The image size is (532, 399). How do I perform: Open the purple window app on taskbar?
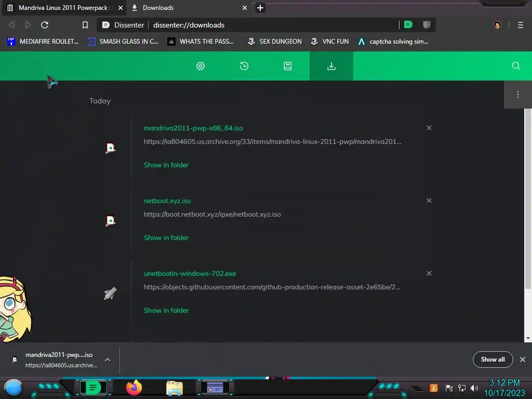(215, 388)
